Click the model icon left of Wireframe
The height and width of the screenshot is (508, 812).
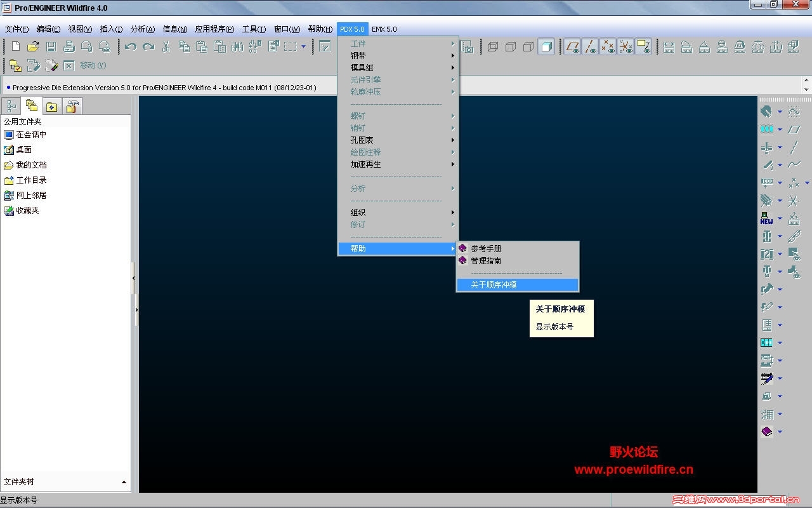[468, 46]
